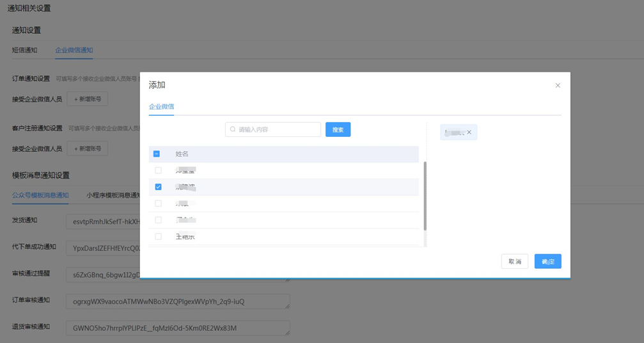Select the fourth person's checkbox
This screenshot has width=644, height=343.
158,220
